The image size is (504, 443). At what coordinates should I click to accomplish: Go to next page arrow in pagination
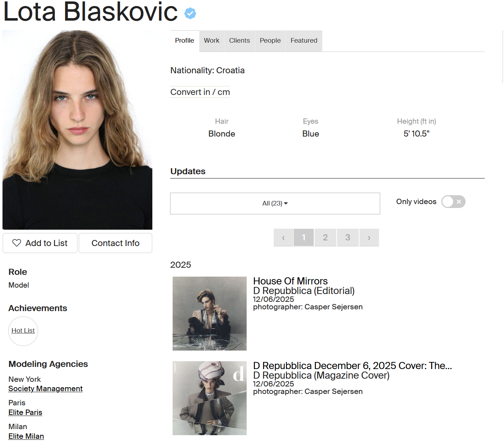click(369, 237)
